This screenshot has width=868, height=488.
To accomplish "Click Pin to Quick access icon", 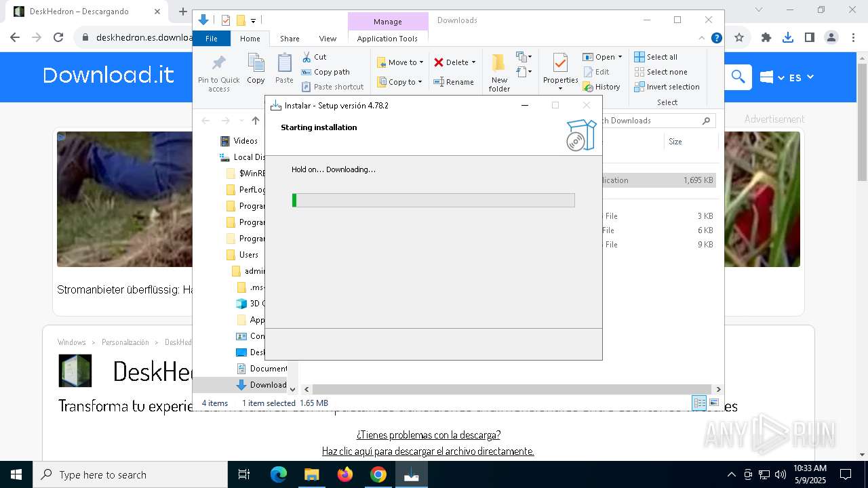I will (218, 73).
